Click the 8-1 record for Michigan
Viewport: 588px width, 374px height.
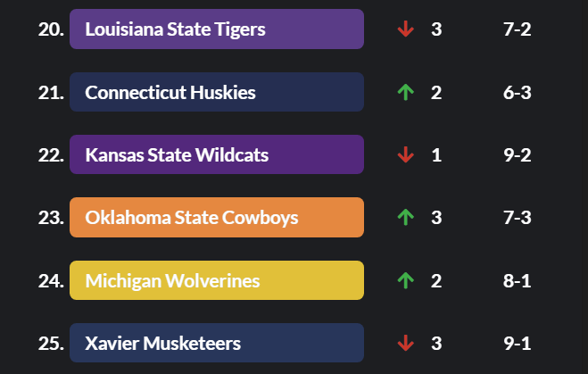[x=518, y=281]
